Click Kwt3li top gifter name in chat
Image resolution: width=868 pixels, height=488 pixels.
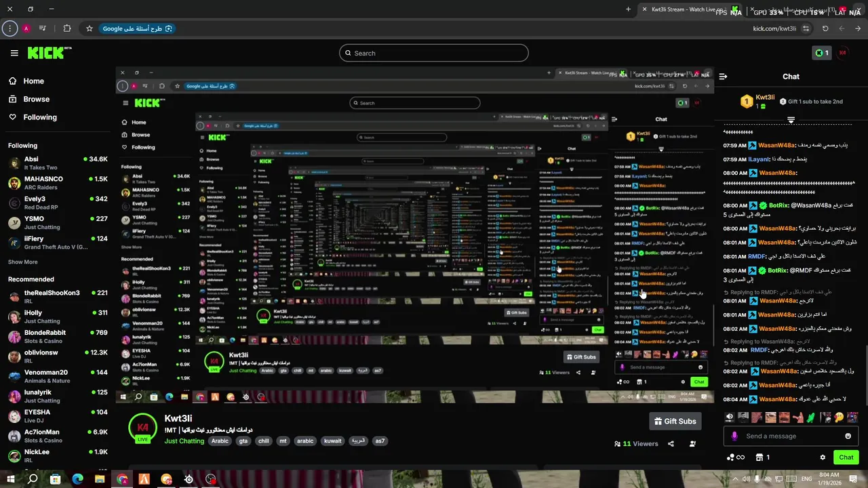pyautogui.click(x=765, y=98)
